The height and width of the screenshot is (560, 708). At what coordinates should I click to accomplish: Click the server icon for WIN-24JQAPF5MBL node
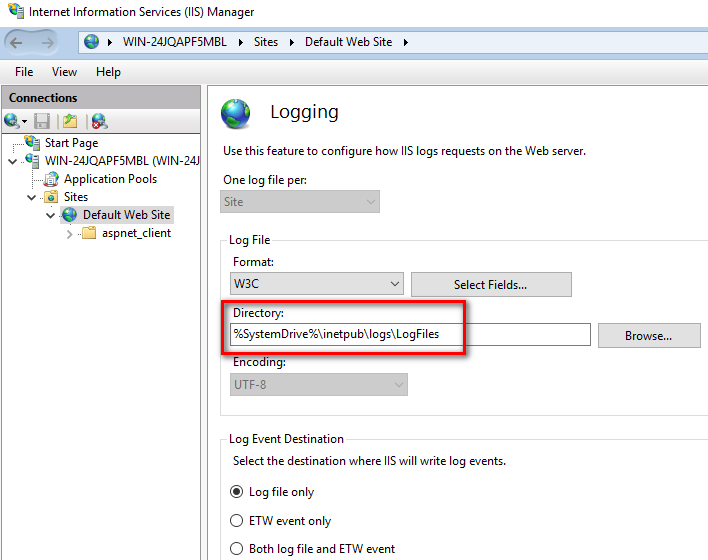click(x=32, y=160)
